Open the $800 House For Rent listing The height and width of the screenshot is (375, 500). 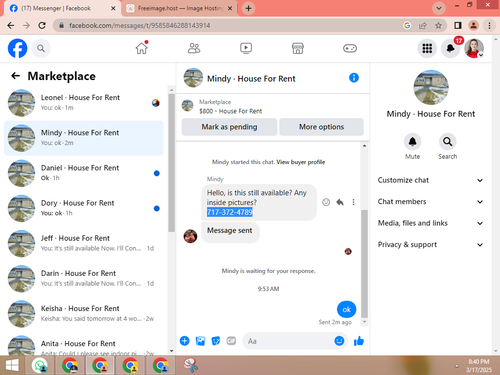231,111
